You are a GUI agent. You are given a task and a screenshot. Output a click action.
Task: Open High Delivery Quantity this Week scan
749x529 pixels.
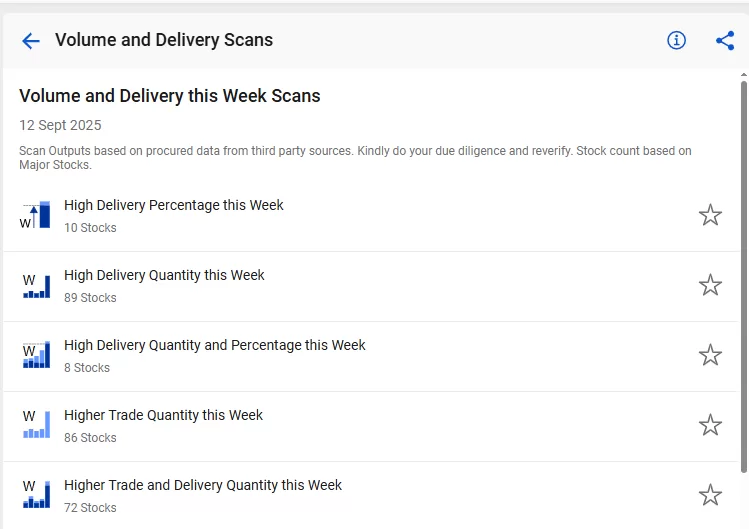[x=164, y=275]
